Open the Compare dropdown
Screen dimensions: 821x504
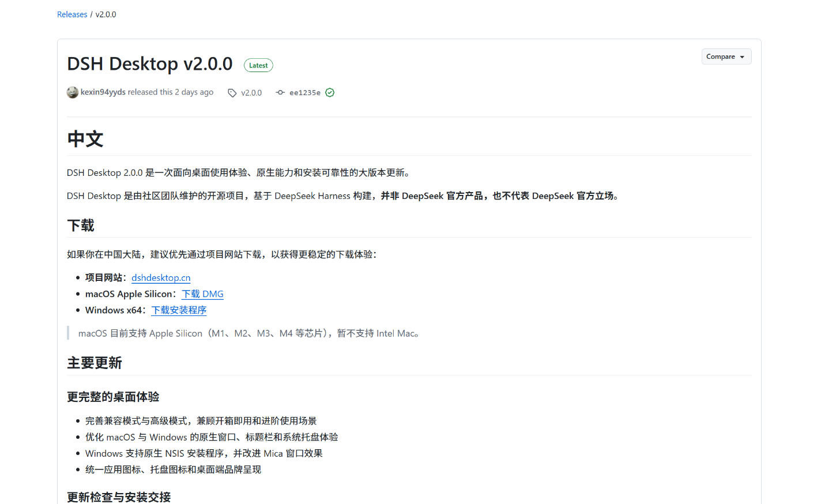[x=726, y=57]
